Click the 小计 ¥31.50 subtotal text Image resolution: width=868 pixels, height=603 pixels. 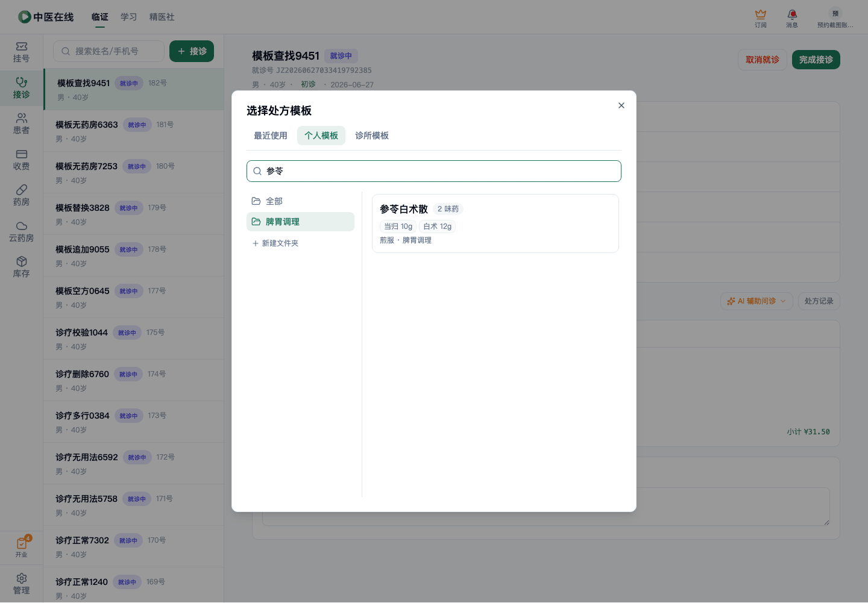808,432
